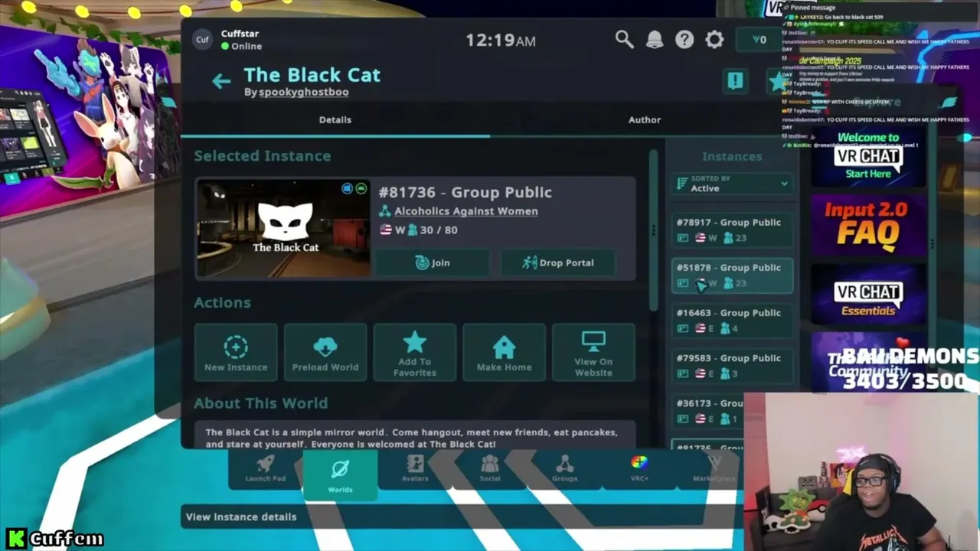Select instance #51878 Group Public
Viewport: 980px width, 551px height.
click(732, 275)
